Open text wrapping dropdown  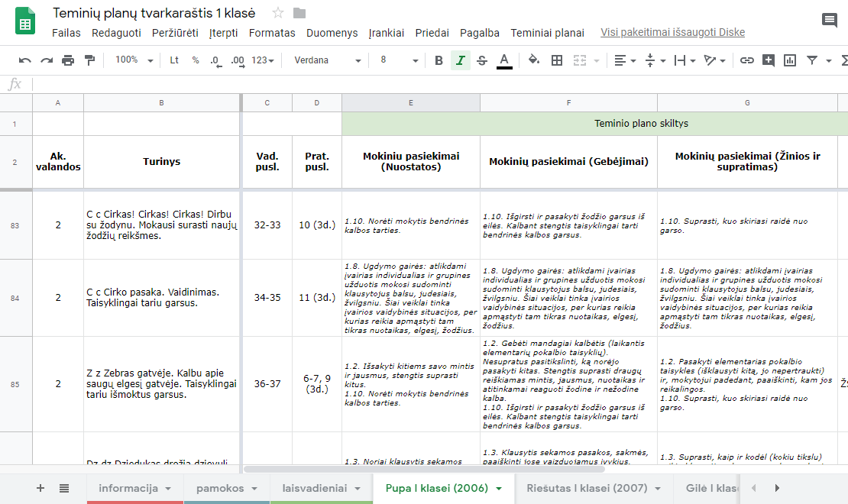click(x=685, y=60)
